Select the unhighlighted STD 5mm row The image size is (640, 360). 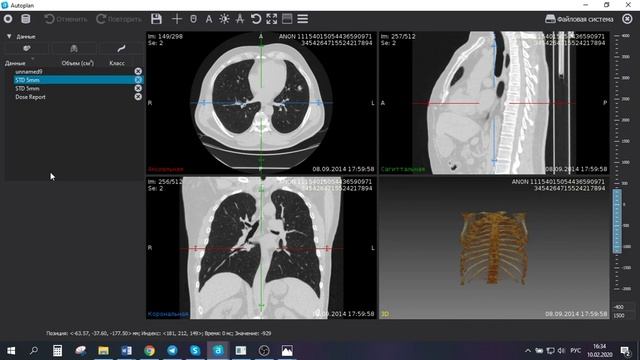pos(74,89)
